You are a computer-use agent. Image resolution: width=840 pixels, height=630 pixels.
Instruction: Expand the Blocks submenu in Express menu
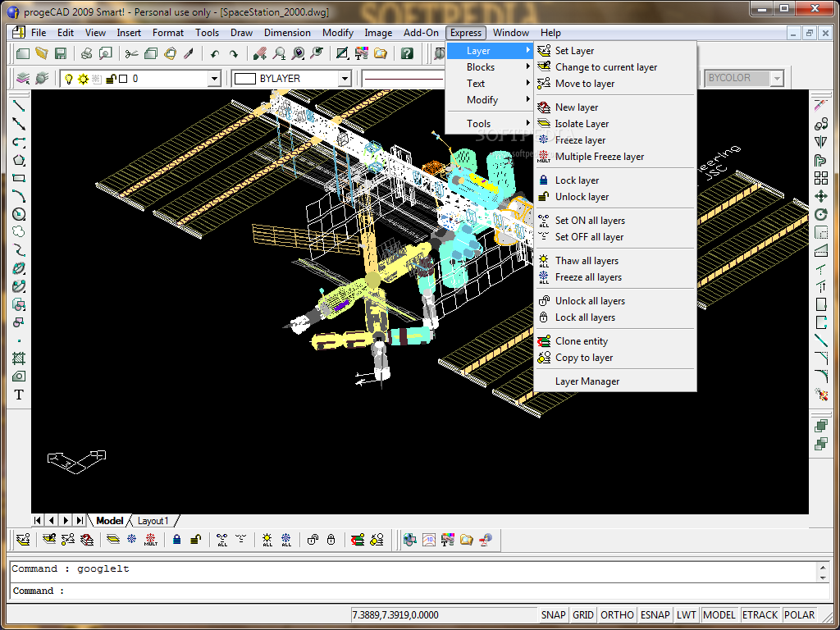point(490,67)
